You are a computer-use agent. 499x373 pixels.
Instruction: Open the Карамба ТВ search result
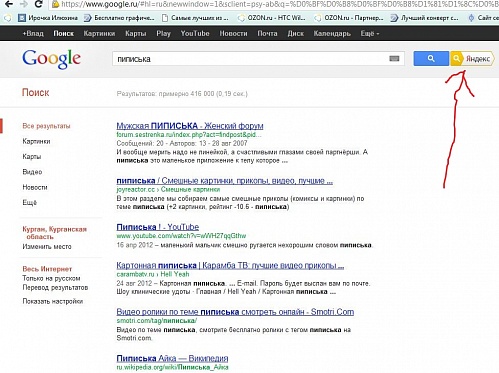pyautogui.click(x=230, y=266)
